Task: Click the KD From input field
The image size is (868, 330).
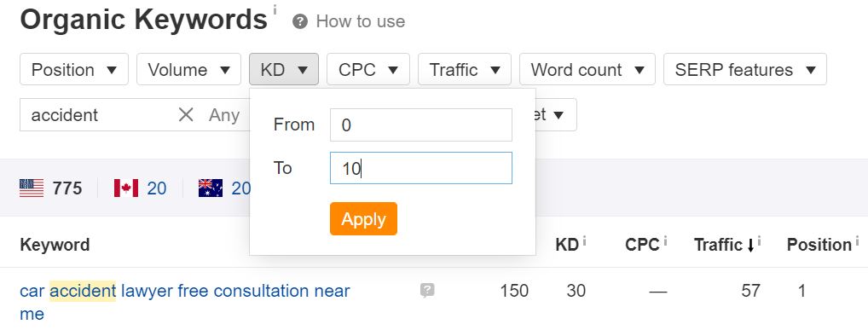Action: [x=420, y=124]
